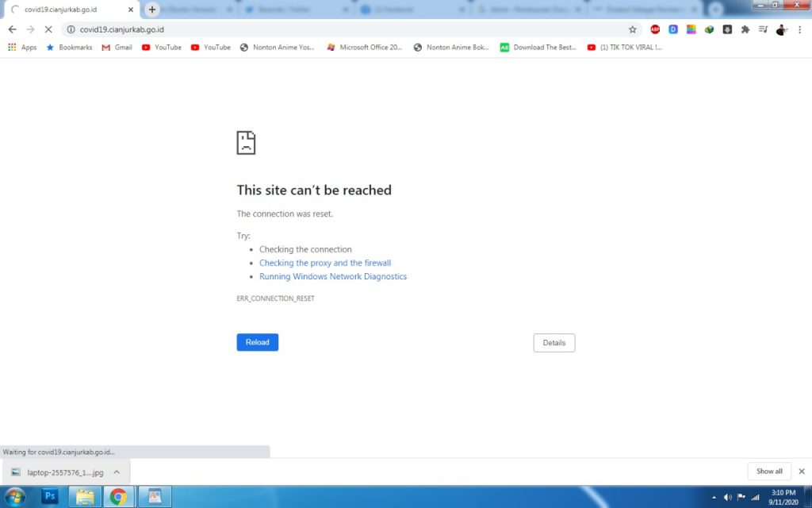
Task: Click the Details button
Action: 553,343
